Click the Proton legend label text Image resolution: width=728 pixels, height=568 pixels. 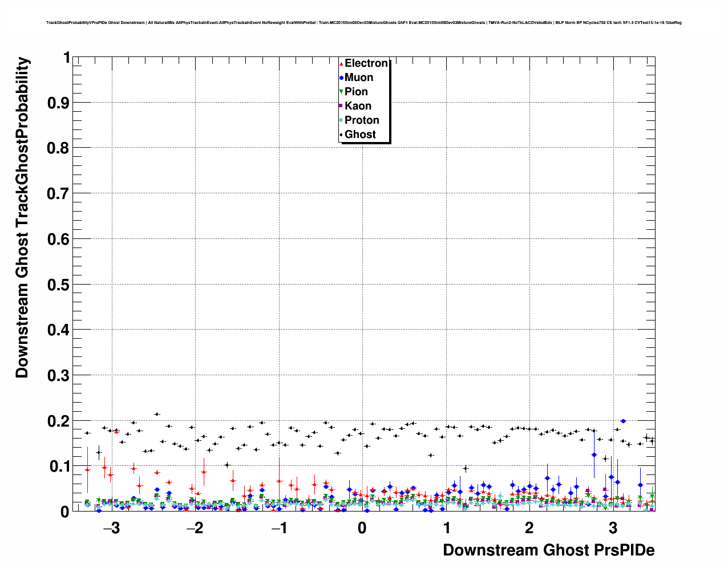(x=362, y=120)
